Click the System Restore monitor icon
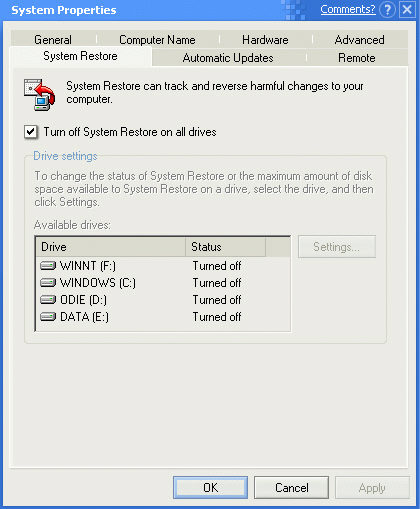Image resolution: width=420 pixels, height=509 pixels. click(x=40, y=95)
